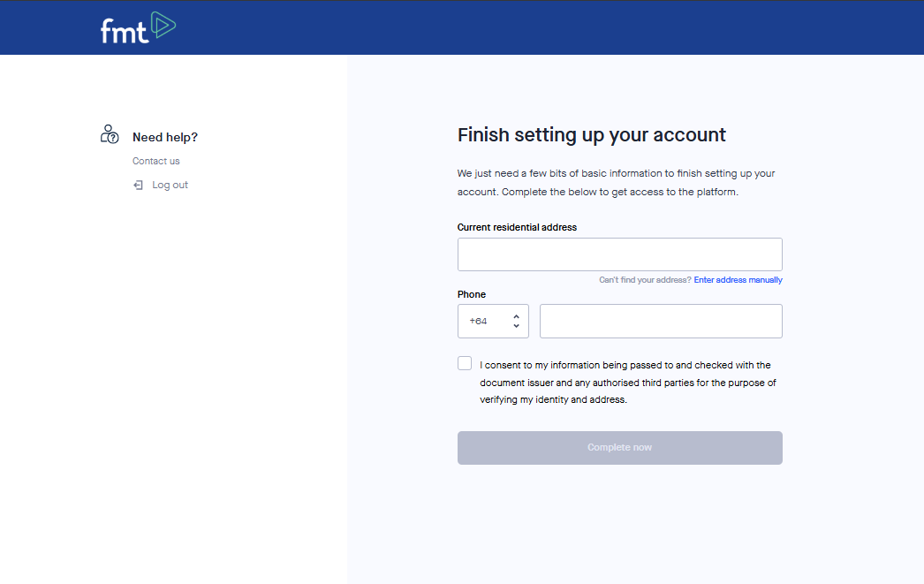The width and height of the screenshot is (924, 584).
Task: Choose Enter address manually
Action: [x=738, y=280]
